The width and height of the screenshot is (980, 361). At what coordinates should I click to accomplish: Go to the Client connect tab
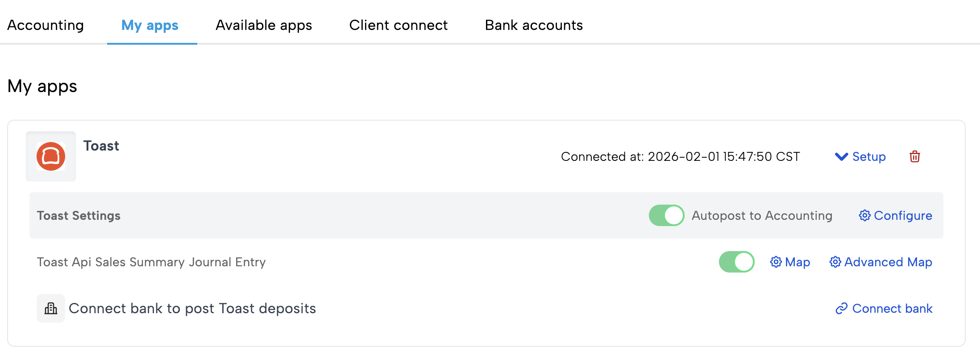tap(398, 25)
